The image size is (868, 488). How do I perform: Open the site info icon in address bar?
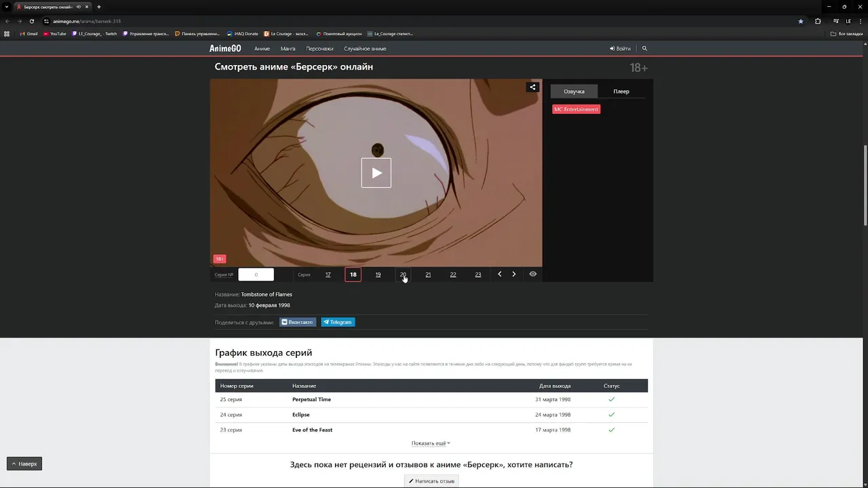[46, 21]
